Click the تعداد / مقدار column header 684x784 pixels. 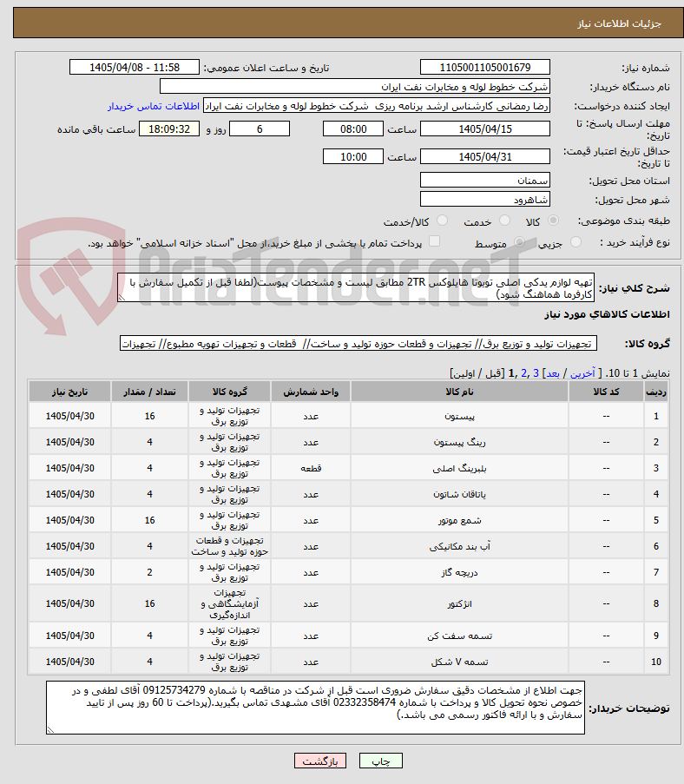click(149, 392)
